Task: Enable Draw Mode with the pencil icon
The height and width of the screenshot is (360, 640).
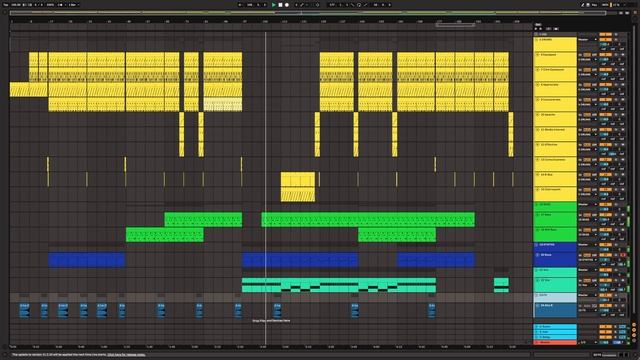Action: point(582,5)
